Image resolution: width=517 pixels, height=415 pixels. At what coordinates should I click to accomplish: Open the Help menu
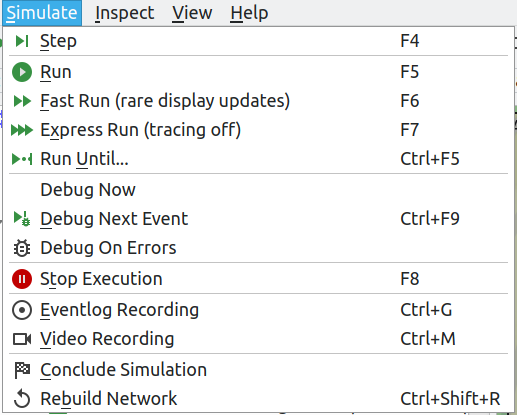[249, 13]
